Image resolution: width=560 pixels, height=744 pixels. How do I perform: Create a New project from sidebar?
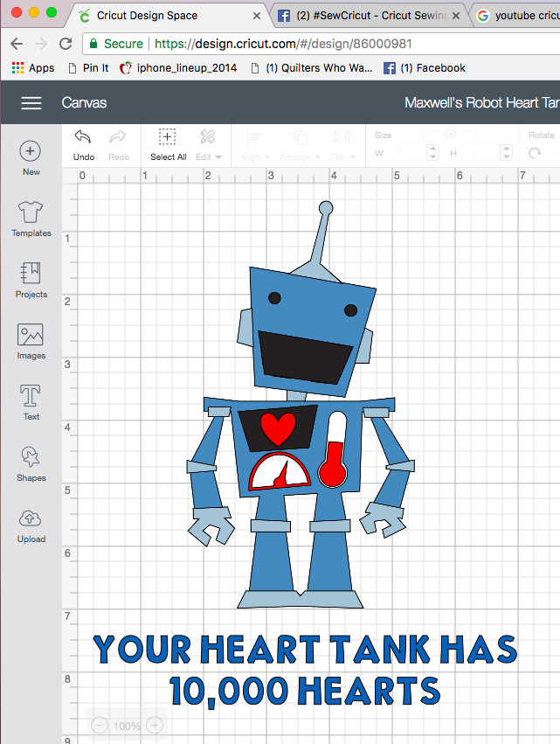pos(31,158)
